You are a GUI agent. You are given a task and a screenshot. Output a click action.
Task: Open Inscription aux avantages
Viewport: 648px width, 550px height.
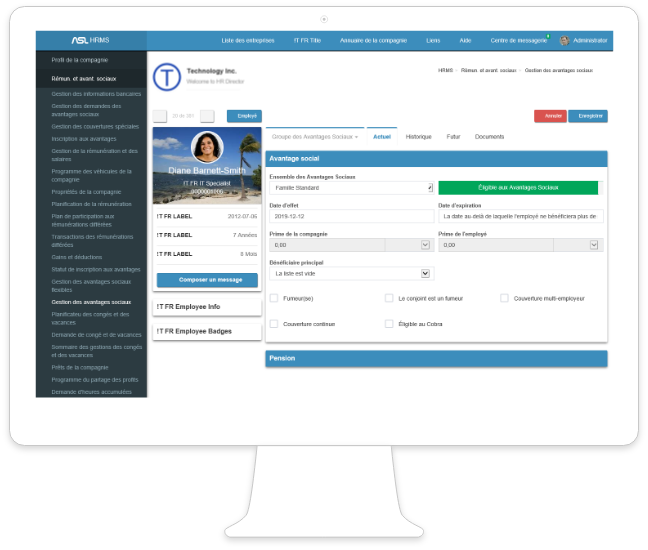pos(83,139)
